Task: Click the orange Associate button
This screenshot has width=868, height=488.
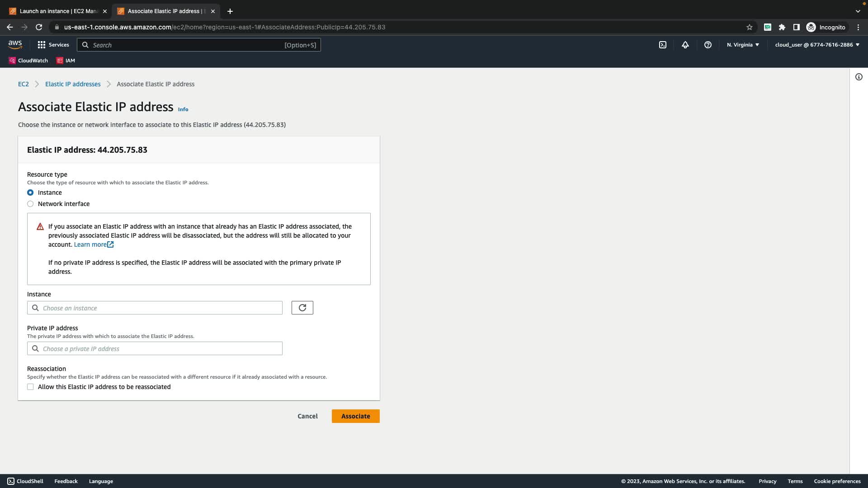Action: [x=355, y=416]
